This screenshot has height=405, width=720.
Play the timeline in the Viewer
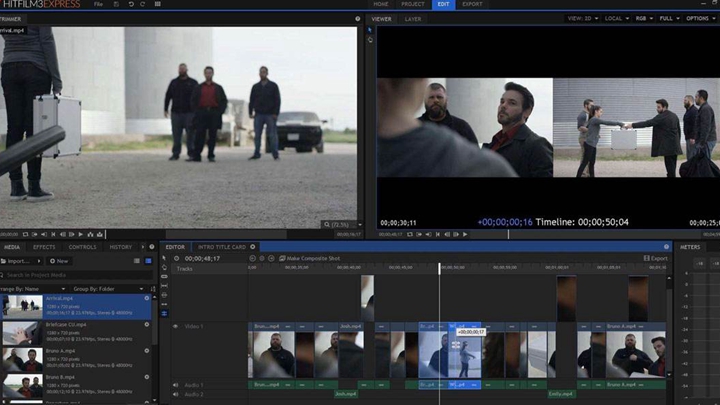pyautogui.click(x=465, y=234)
